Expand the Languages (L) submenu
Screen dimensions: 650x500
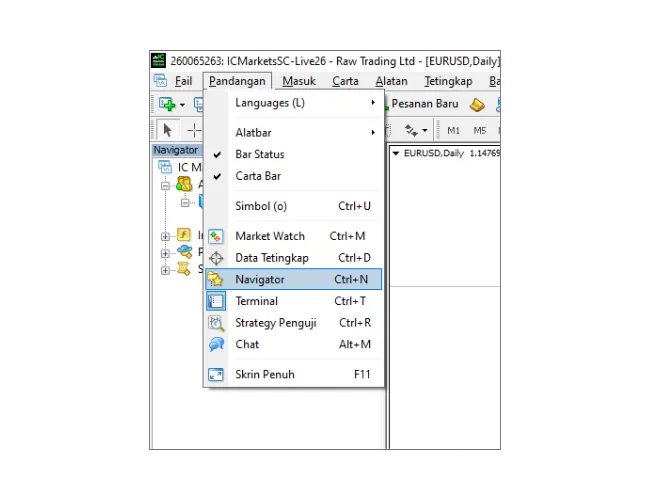(x=293, y=103)
